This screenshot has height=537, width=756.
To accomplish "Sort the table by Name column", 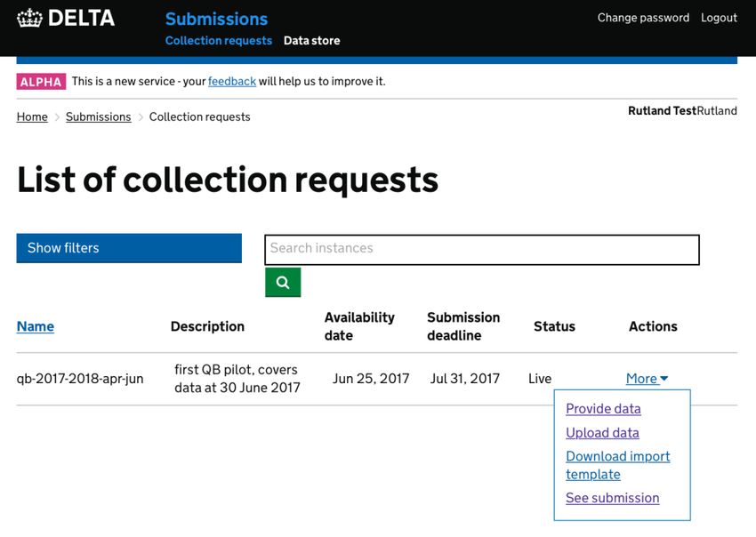I will click(x=36, y=327).
